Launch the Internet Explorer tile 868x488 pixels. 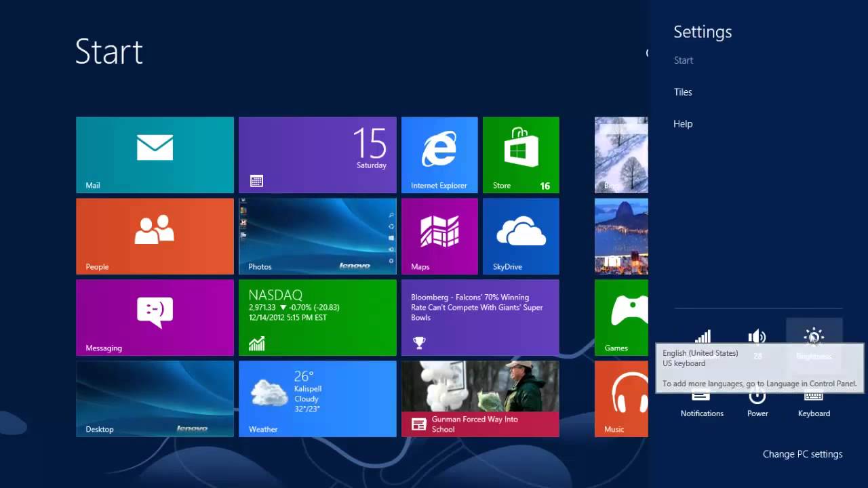[439, 155]
